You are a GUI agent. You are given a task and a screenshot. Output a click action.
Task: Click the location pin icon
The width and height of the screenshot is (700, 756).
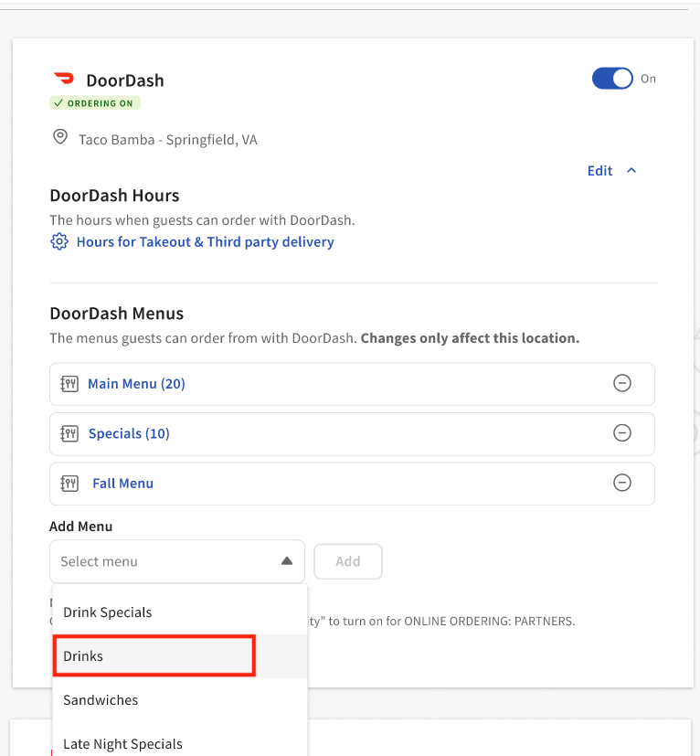click(x=59, y=135)
